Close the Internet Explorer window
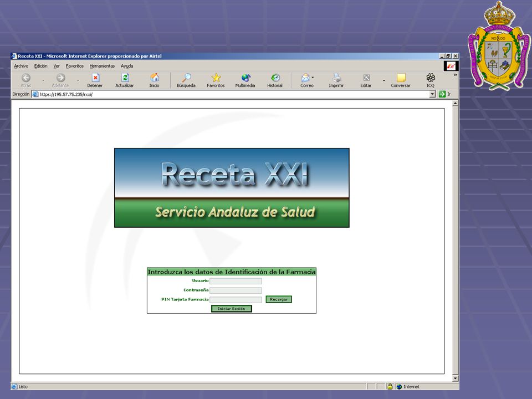The width and height of the screenshot is (532, 399). [x=456, y=56]
